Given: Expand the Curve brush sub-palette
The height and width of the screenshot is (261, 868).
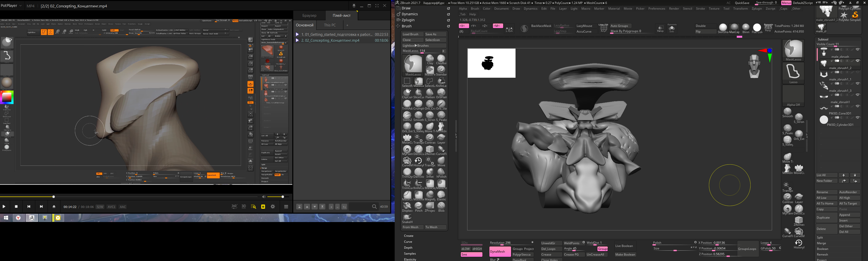Looking at the screenshot, I should click(x=408, y=242).
